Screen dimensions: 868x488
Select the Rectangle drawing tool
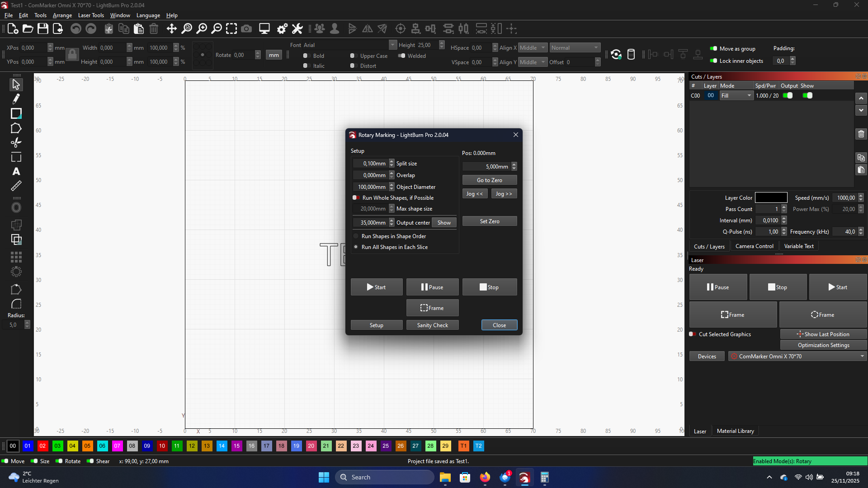coord(16,113)
